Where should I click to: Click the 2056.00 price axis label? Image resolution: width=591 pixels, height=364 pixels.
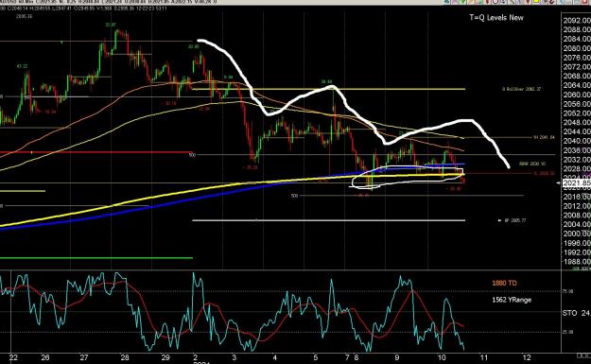(x=577, y=104)
